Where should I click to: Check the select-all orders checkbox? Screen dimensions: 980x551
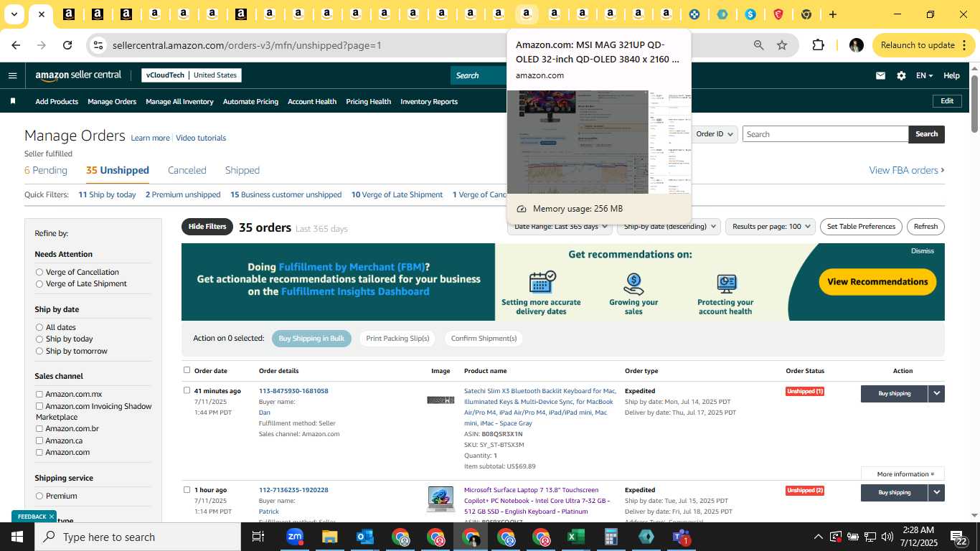coord(187,370)
